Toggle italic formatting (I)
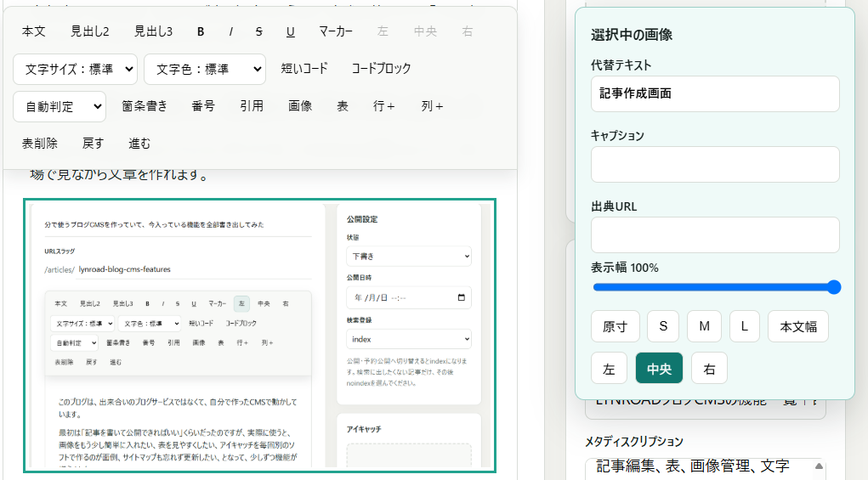This screenshot has width=868, height=480. [231, 31]
